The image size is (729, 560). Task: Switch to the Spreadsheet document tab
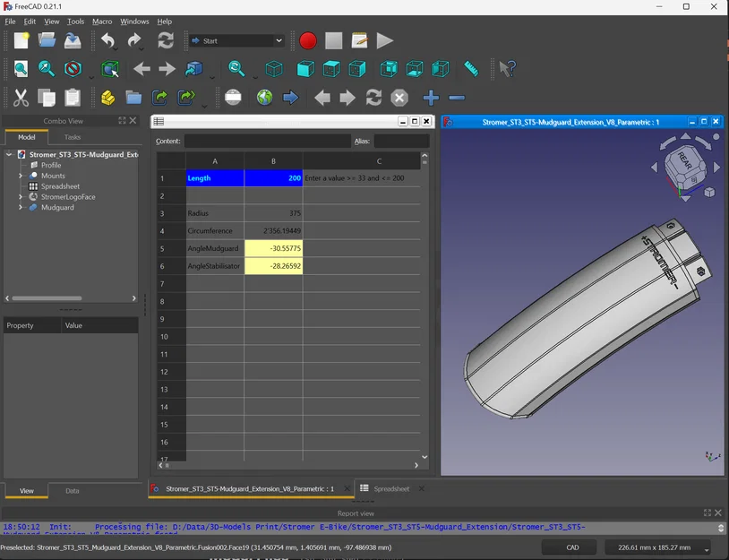click(392, 489)
